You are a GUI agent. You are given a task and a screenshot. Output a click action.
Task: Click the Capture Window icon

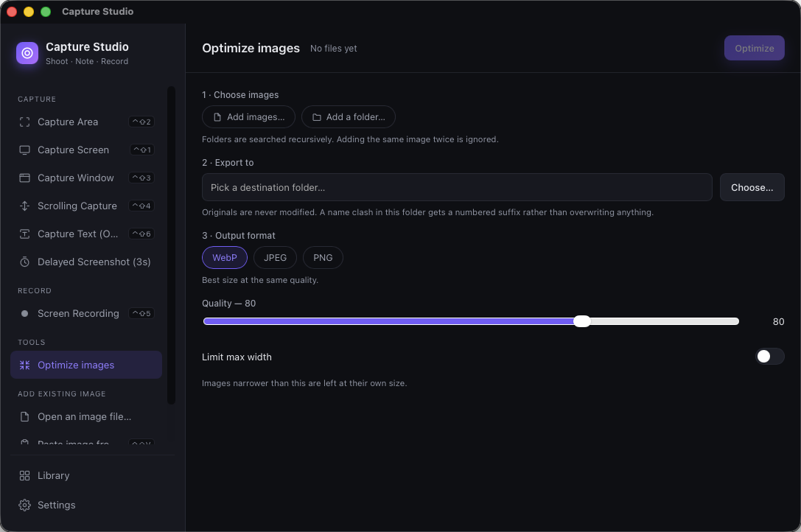coord(24,178)
